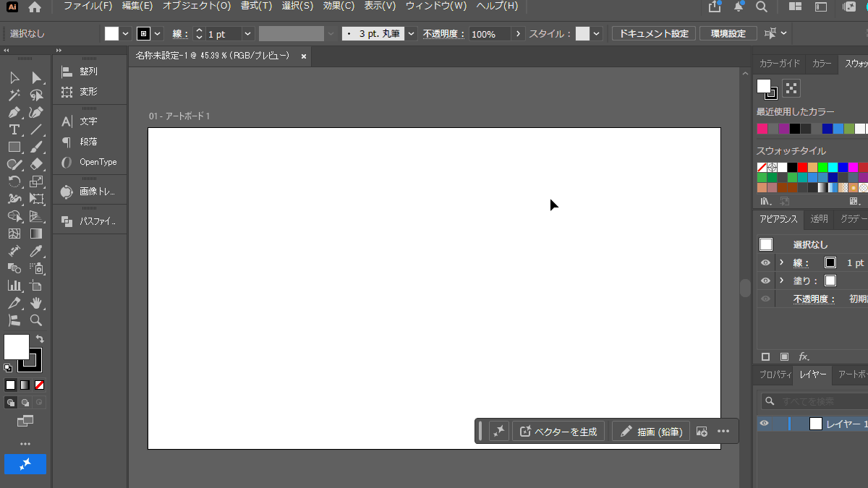Expand opacity options arrow beside 100%

[x=518, y=34]
